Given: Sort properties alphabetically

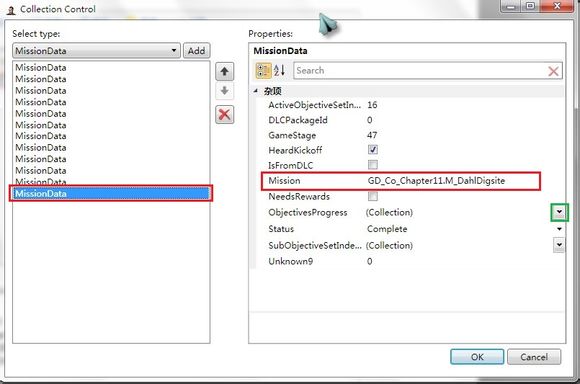Looking at the screenshot, I should (280, 70).
